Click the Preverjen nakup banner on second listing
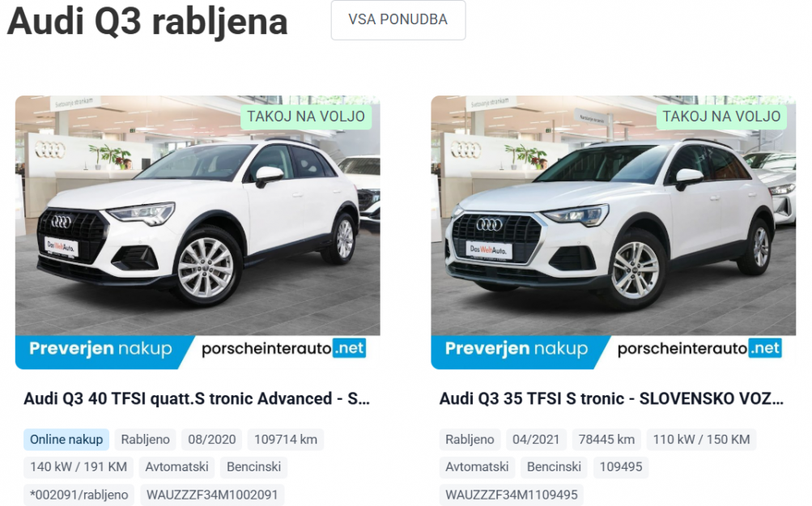812x506 pixels. click(x=517, y=349)
